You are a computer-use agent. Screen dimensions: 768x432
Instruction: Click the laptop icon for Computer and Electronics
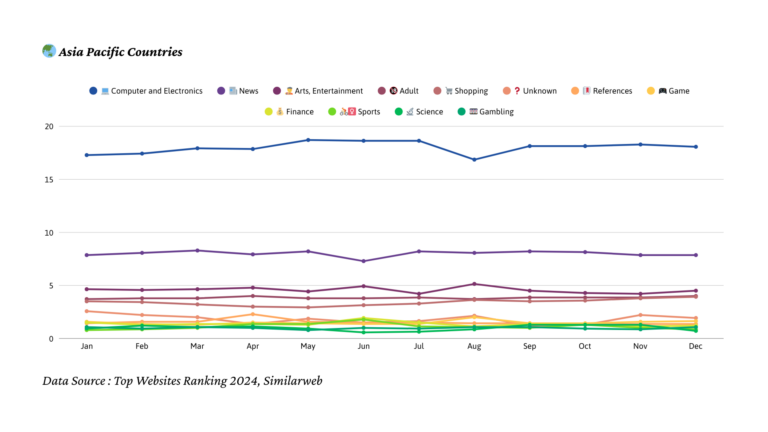[104, 91]
